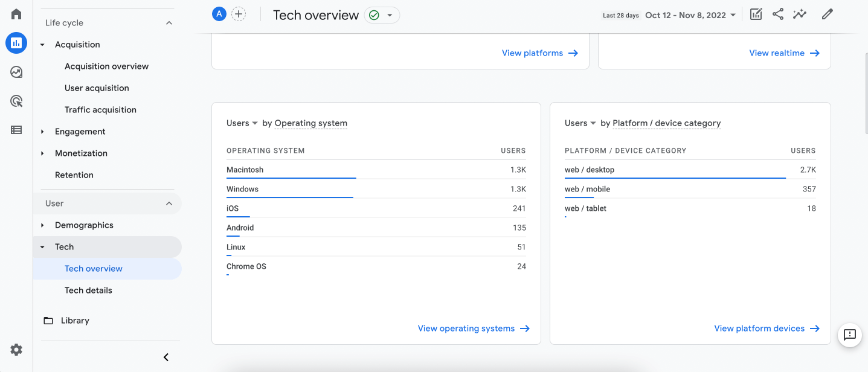Go to Tech details report
Viewport: 868px width, 372px height.
pyautogui.click(x=88, y=290)
